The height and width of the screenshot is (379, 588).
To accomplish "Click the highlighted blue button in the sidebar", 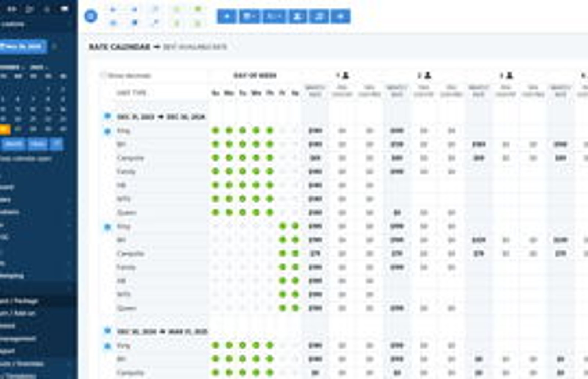I will (x=23, y=47).
